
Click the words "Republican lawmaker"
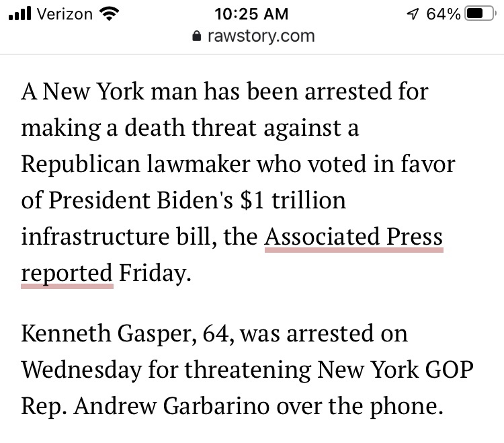coord(138,165)
